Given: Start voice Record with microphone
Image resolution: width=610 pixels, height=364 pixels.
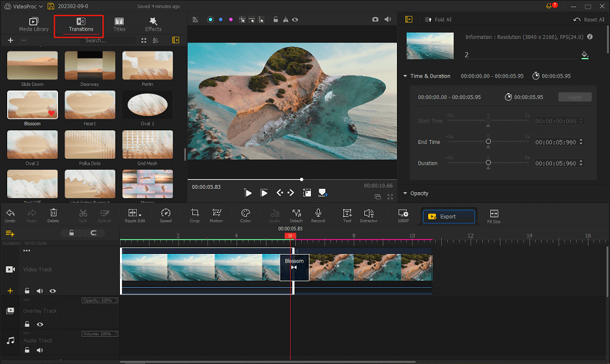Looking at the screenshot, I should point(318,216).
